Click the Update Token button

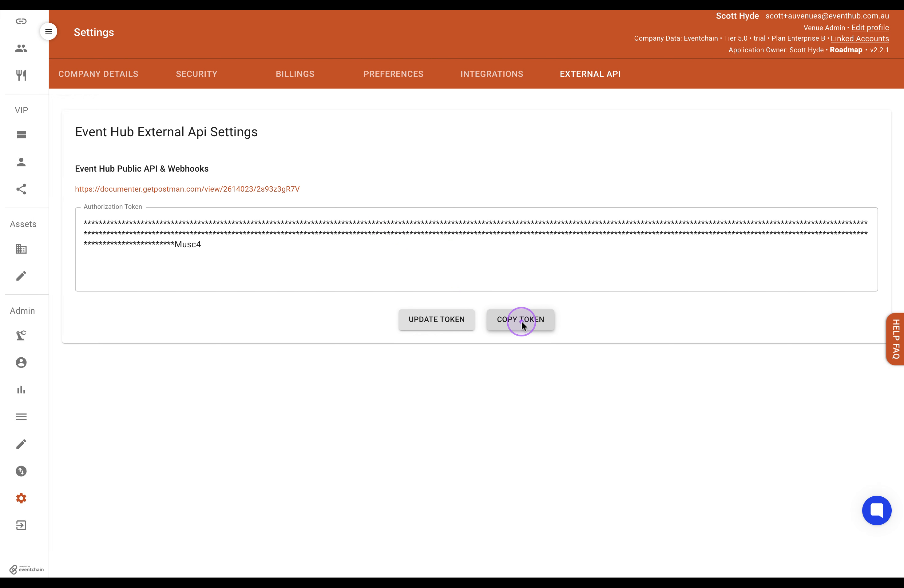click(x=436, y=320)
